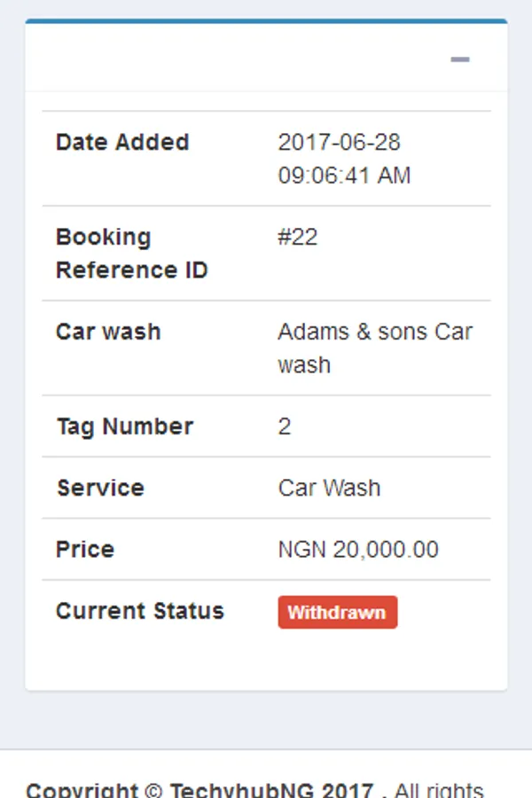Viewport: 532px width, 798px height.
Task: Click the Car wash row label
Action: (108, 332)
